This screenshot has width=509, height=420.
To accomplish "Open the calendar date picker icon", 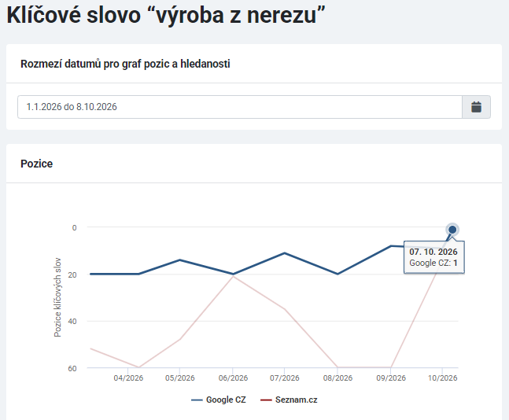I will tap(476, 107).
